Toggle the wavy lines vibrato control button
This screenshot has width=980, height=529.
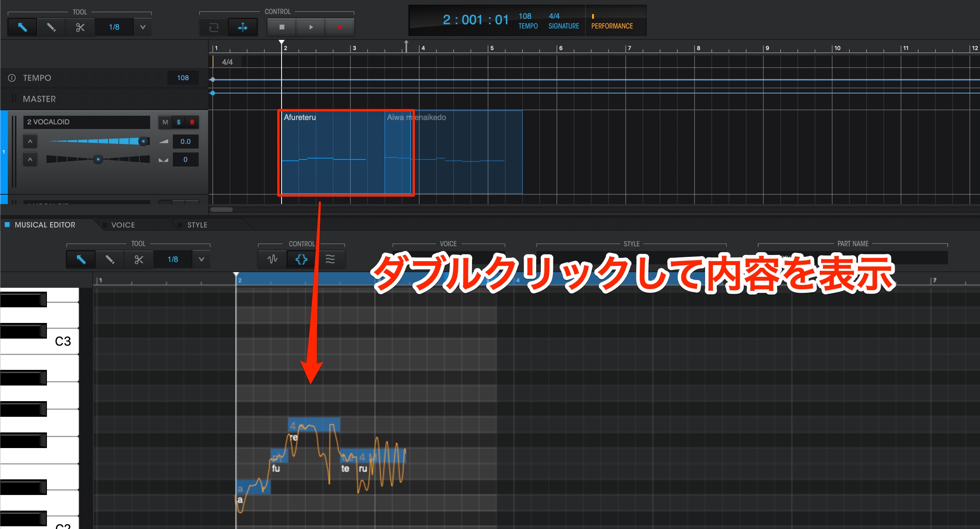pyautogui.click(x=330, y=259)
